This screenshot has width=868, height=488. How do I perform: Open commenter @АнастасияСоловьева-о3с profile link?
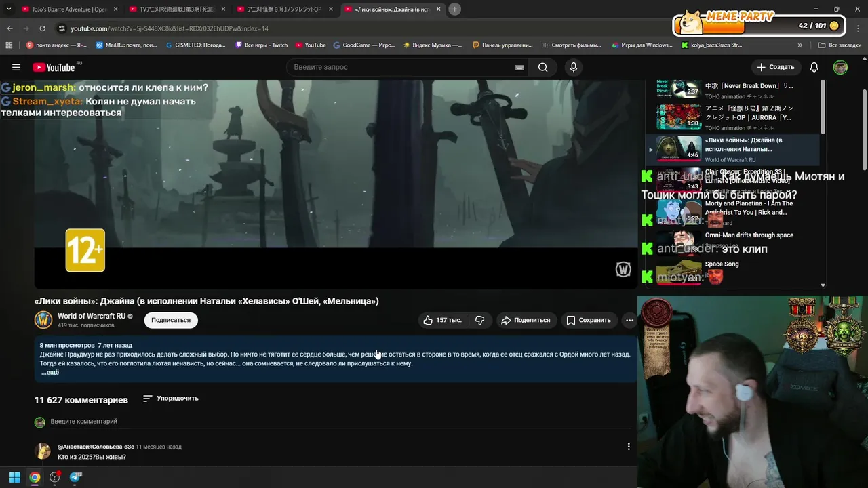coord(96,447)
